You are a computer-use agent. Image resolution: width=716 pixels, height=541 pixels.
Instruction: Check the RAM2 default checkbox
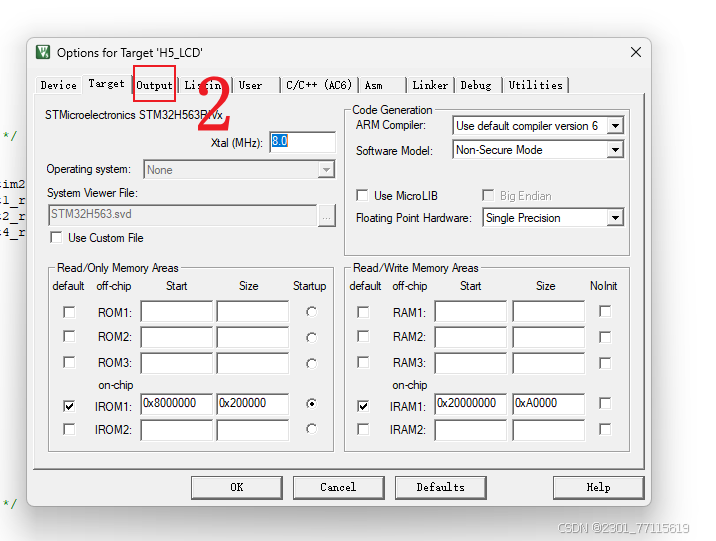tap(363, 336)
